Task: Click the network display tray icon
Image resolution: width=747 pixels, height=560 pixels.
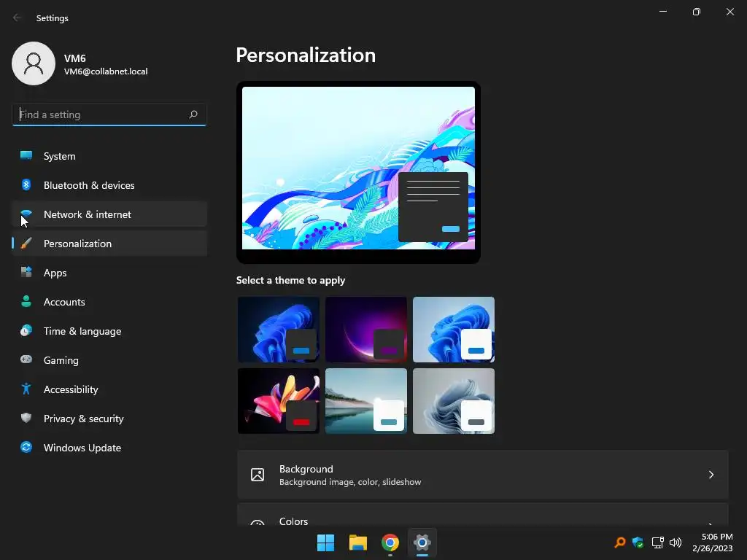Action: (657, 542)
